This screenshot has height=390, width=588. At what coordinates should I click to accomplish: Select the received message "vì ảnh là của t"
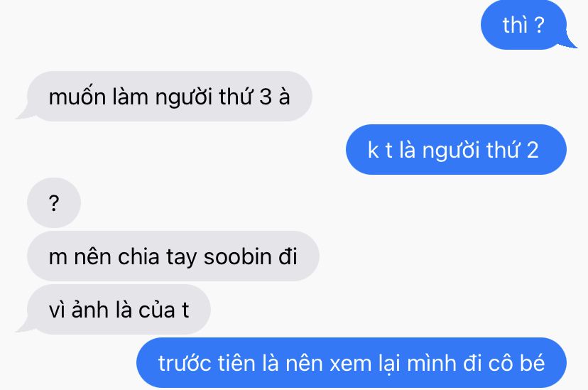point(119,310)
